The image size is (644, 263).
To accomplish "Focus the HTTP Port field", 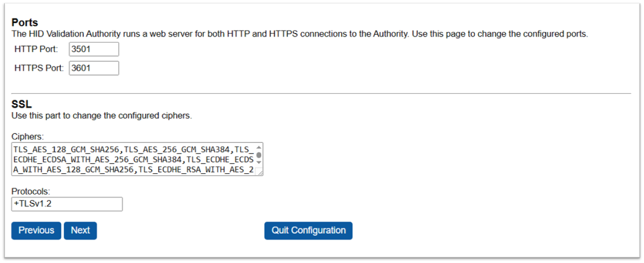I will [x=94, y=49].
